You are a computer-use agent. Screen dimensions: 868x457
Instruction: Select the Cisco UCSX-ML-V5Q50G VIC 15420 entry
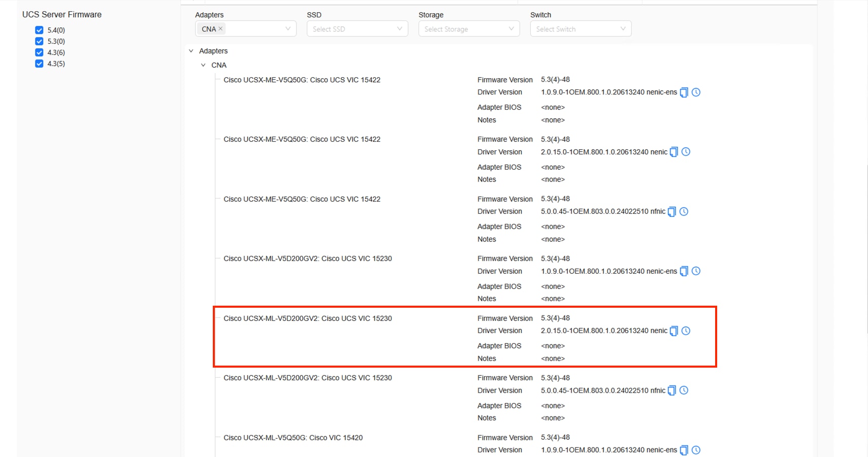point(294,437)
